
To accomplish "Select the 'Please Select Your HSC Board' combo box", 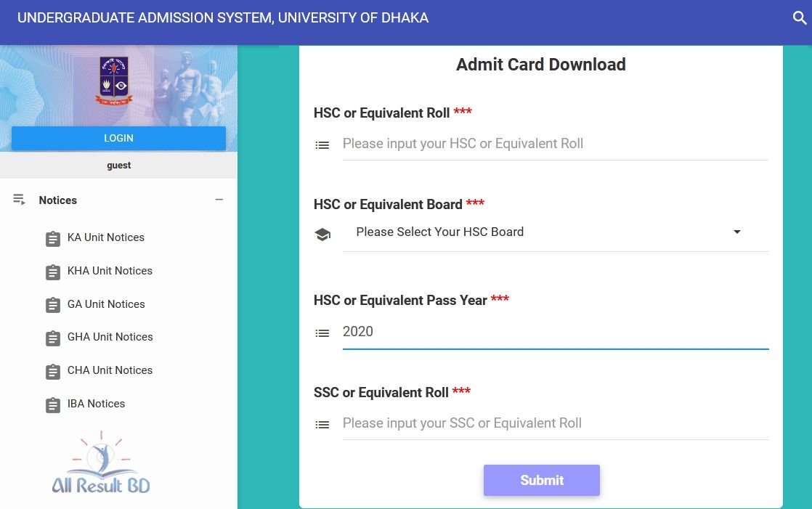I will [x=555, y=232].
